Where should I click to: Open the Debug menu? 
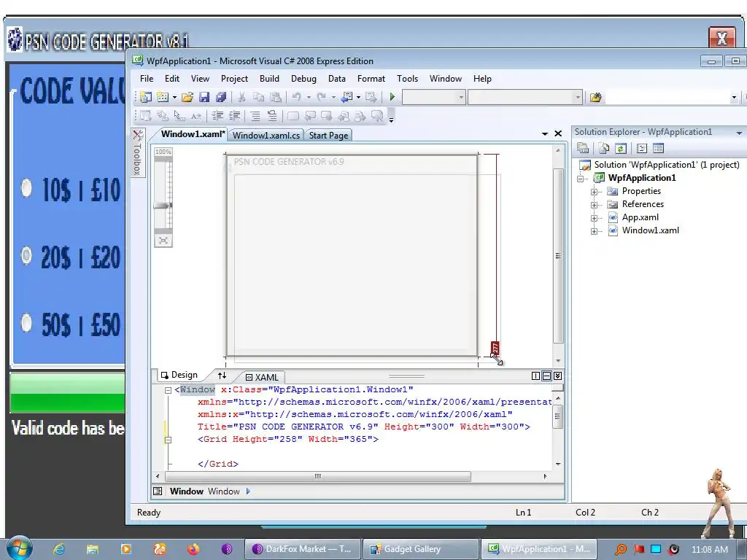coord(303,79)
